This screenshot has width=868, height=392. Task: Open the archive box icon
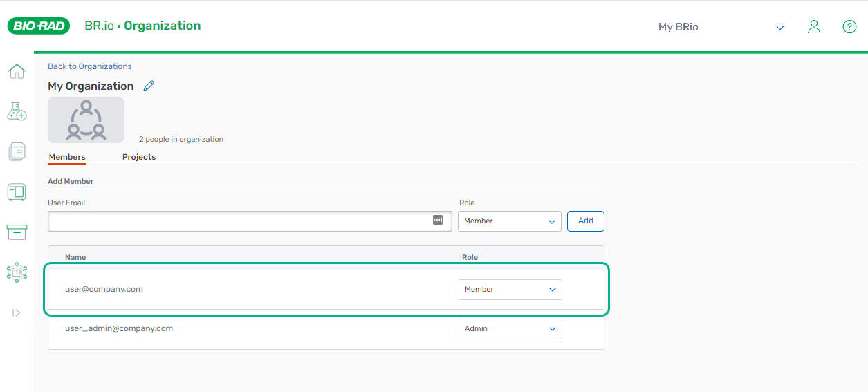17,232
